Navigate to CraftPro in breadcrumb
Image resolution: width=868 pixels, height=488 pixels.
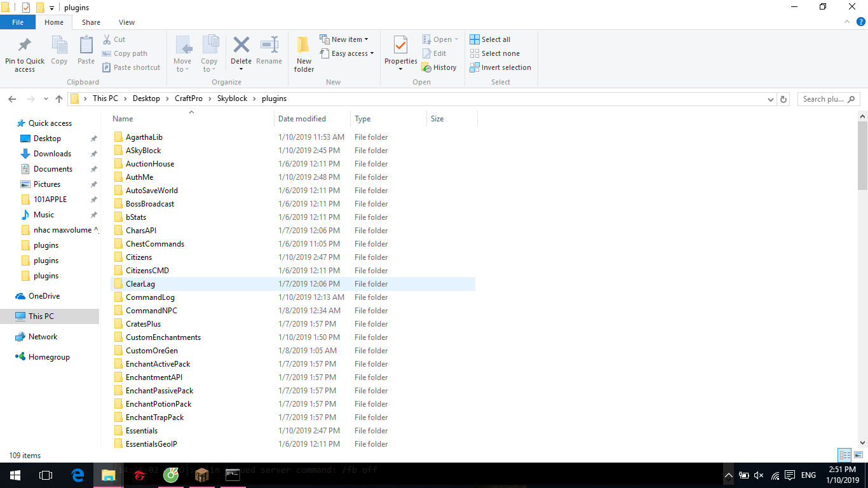[187, 98]
